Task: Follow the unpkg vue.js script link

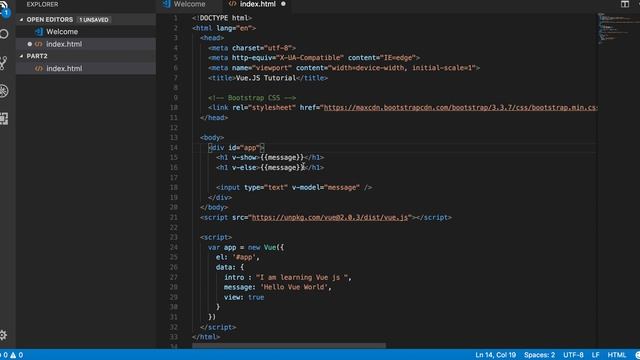Action: click(x=330, y=218)
